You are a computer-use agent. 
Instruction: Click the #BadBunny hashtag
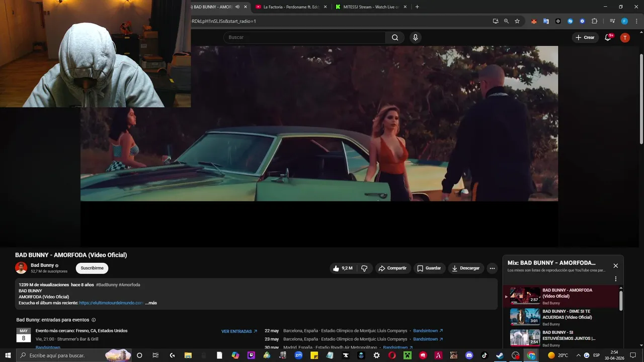(x=107, y=285)
